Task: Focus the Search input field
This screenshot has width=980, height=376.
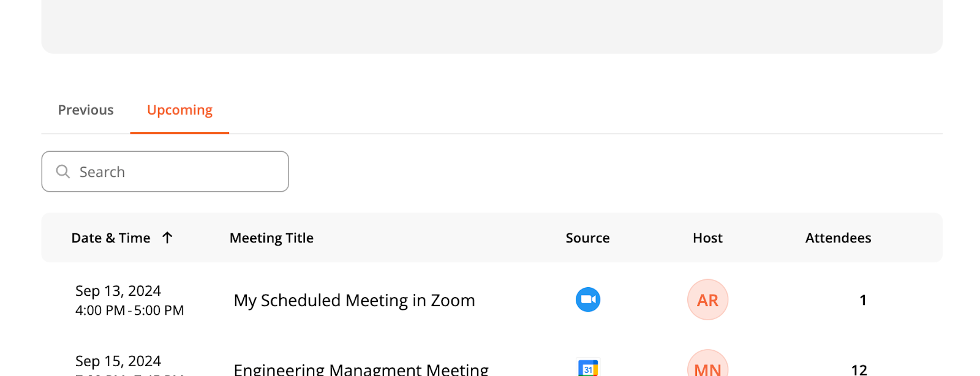Action: tap(165, 171)
